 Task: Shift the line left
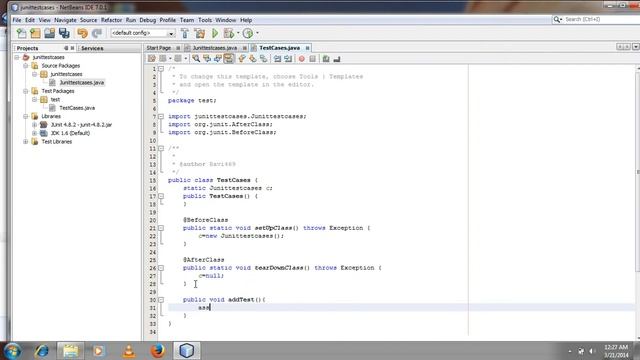278,59
